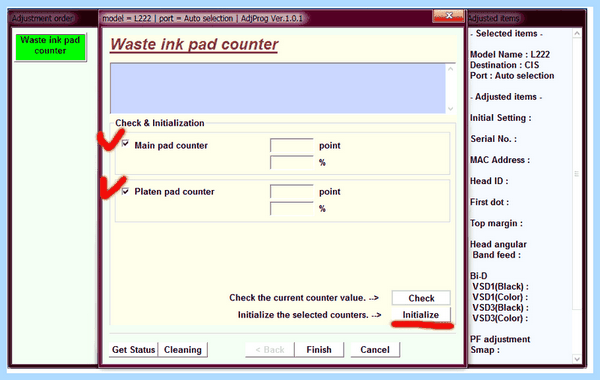Screen dimensions: 600x380
Task: Click the Cleaning button
Action: click(x=183, y=349)
